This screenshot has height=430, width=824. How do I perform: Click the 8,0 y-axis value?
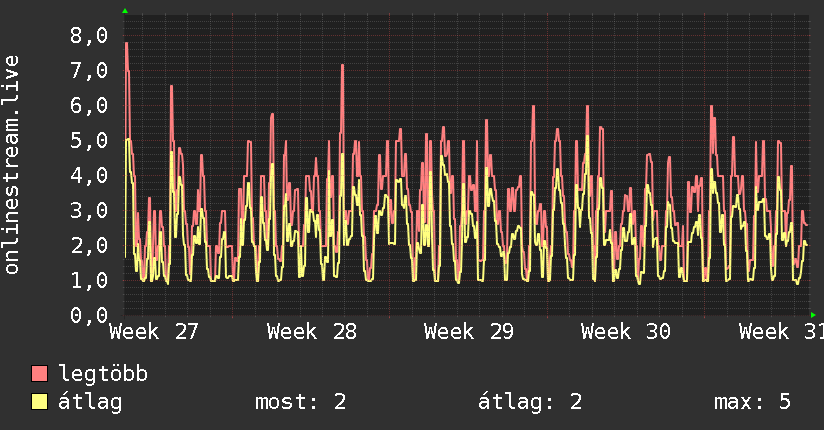pyautogui.click(x=89, y=36)
